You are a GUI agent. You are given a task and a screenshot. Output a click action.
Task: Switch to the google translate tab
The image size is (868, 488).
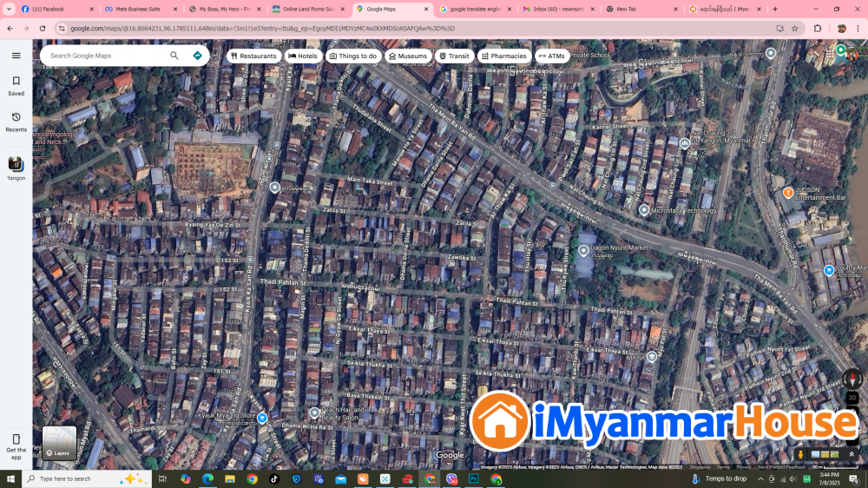click(475, 9)
